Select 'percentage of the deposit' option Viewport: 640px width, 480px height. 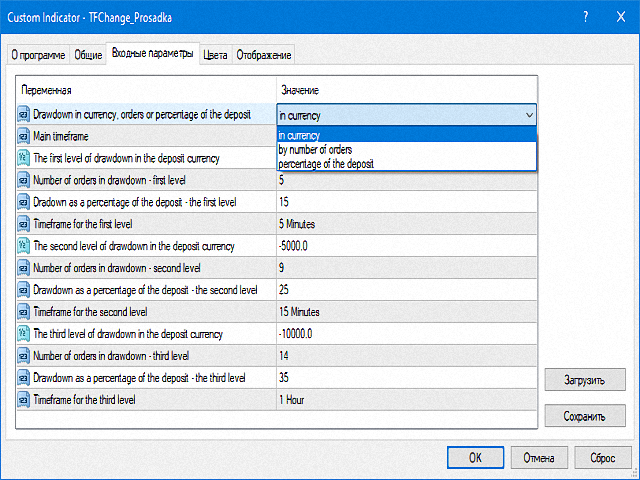(x=326, y=163)
